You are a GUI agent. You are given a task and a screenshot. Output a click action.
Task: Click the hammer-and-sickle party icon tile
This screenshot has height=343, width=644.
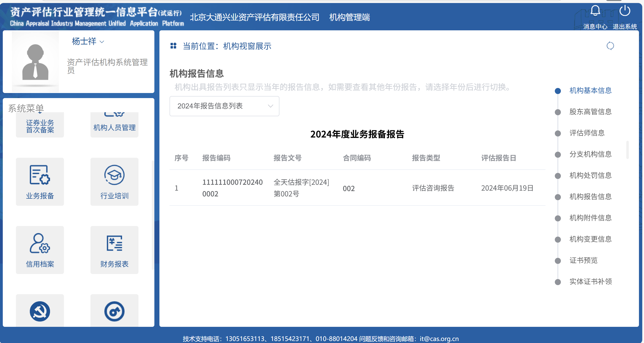(40, 311)
